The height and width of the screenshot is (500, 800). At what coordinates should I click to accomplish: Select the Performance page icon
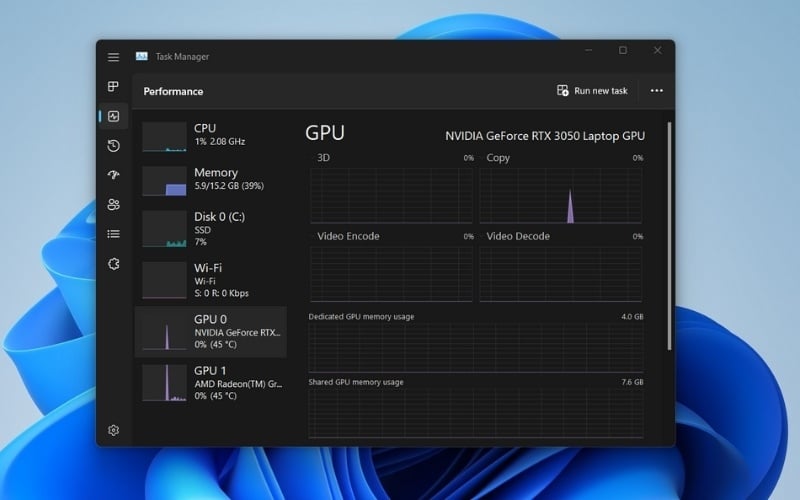[113, 116]
